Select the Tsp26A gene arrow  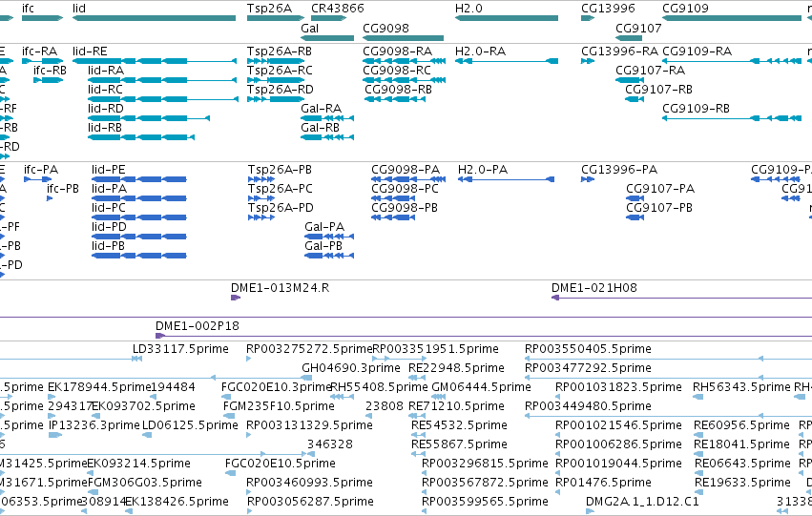click(276, 18)
